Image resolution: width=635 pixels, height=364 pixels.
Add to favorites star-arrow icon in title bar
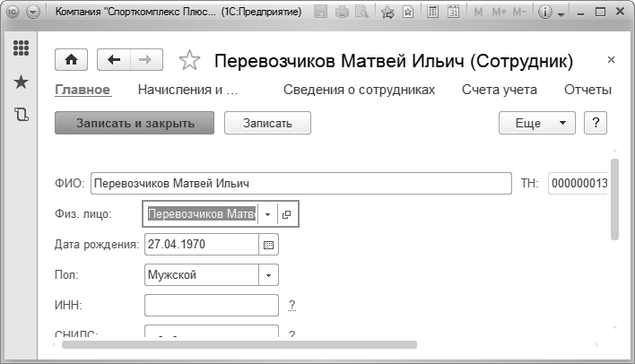point(387,13)
